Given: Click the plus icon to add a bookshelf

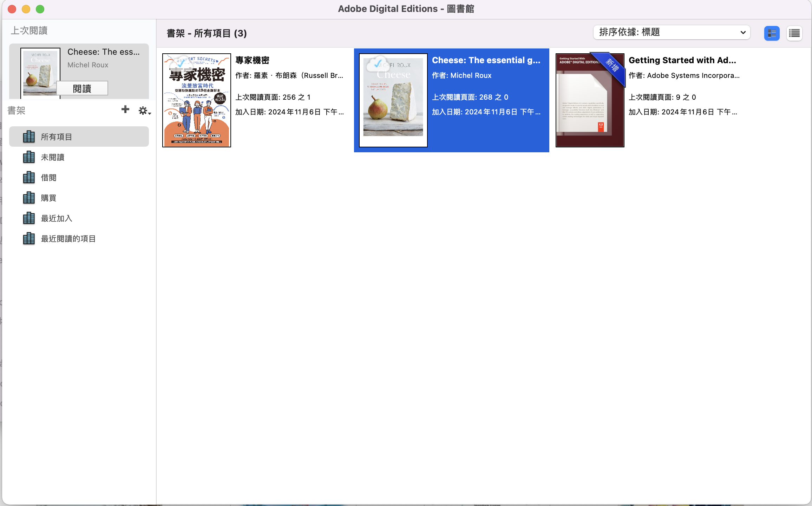Looking at the screenshot, I should [125, 109].
